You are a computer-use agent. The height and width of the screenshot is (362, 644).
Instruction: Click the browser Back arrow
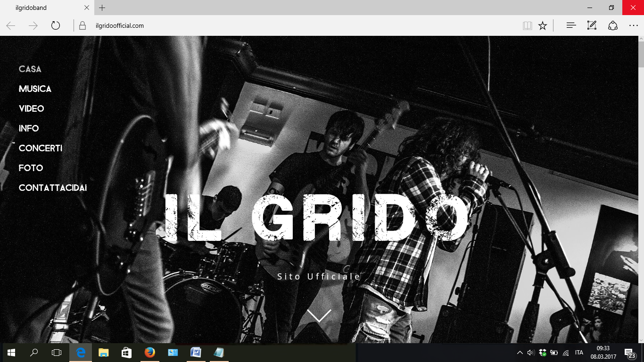11,25
